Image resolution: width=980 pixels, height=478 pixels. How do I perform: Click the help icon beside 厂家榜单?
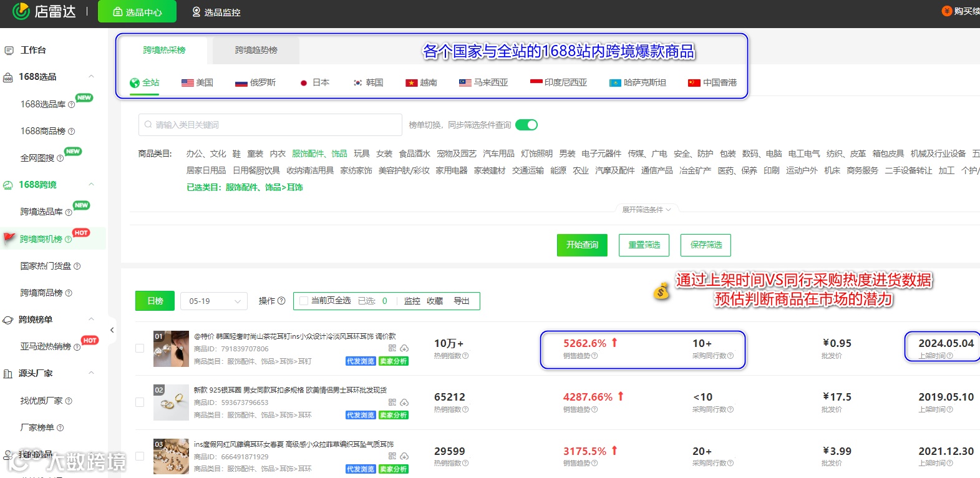tap(61, 427)
